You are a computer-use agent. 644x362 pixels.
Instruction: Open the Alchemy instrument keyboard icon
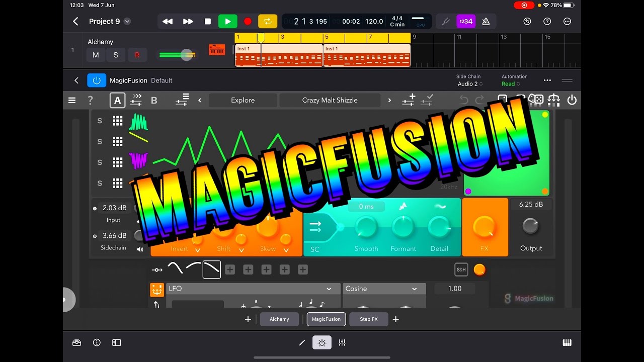point(217,50)
